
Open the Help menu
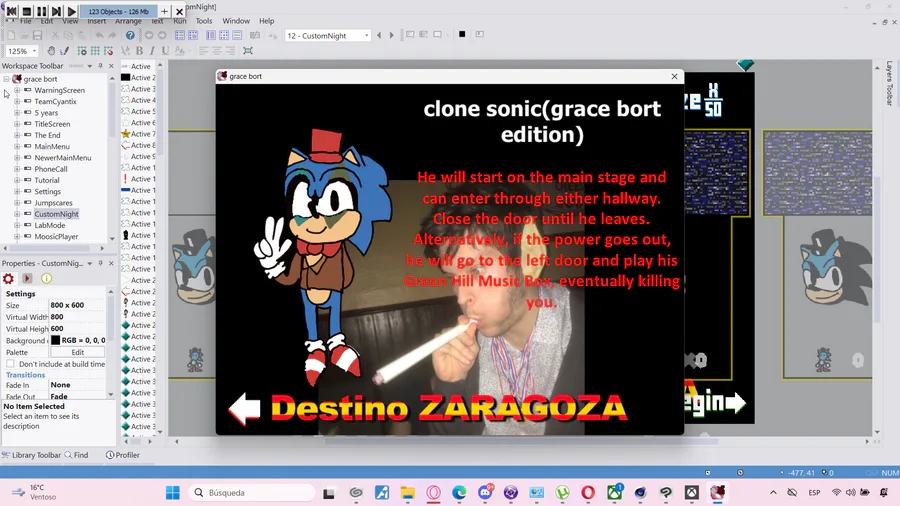click(x=266, y=21)
